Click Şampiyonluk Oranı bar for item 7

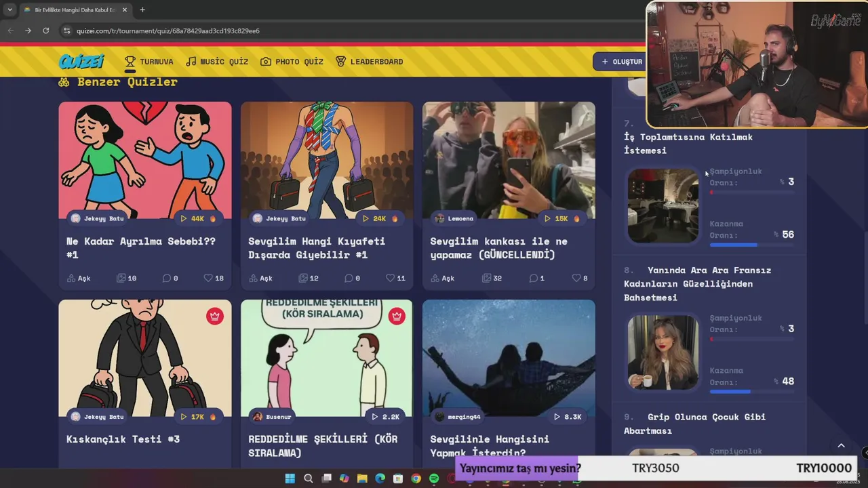coord(751,192)
